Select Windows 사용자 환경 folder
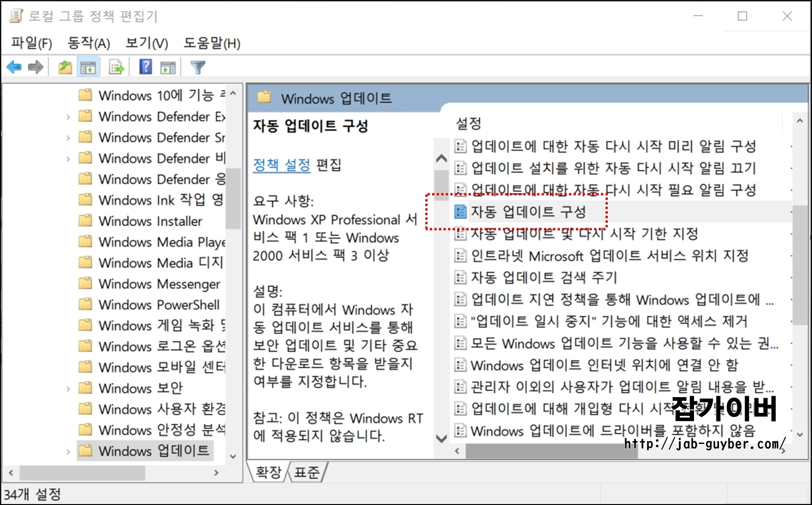Image resolution: width=812 pixels, height=505 pixels. (151, 409)
